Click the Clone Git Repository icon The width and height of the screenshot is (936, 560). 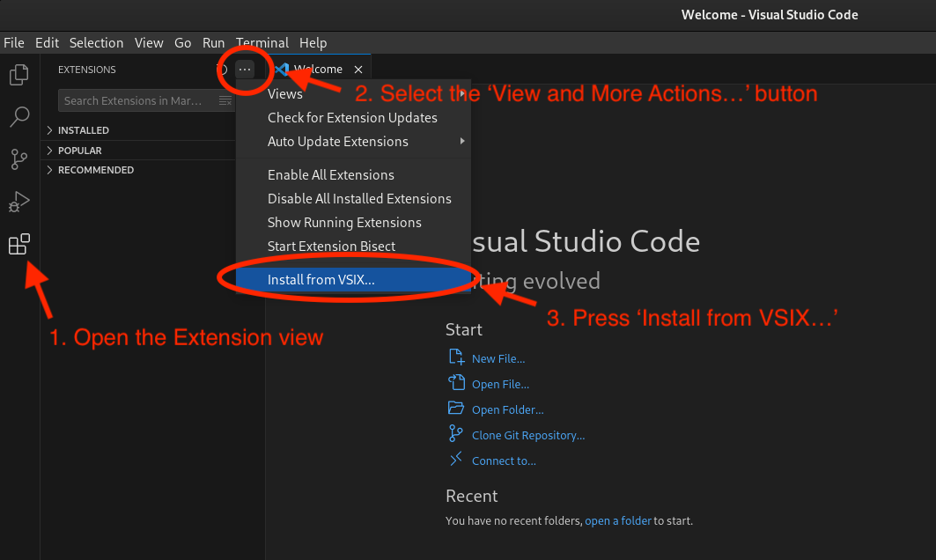[x=455, y=433]
